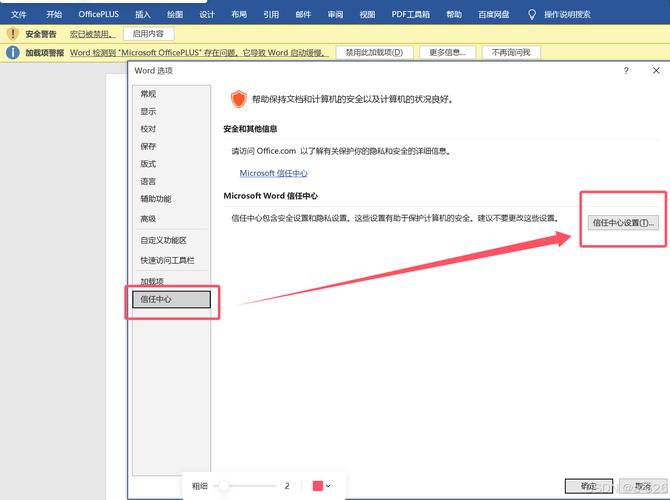This screenshot has height=500, width=670.
Task: Click the security warning shield icon
Action: click(x=12, y=33)
